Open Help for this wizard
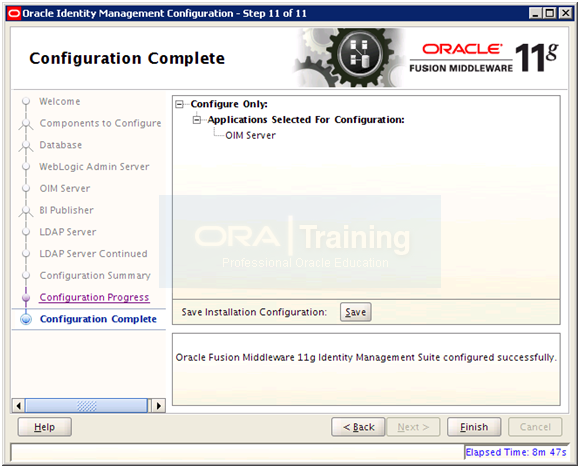 coord(44,427)
